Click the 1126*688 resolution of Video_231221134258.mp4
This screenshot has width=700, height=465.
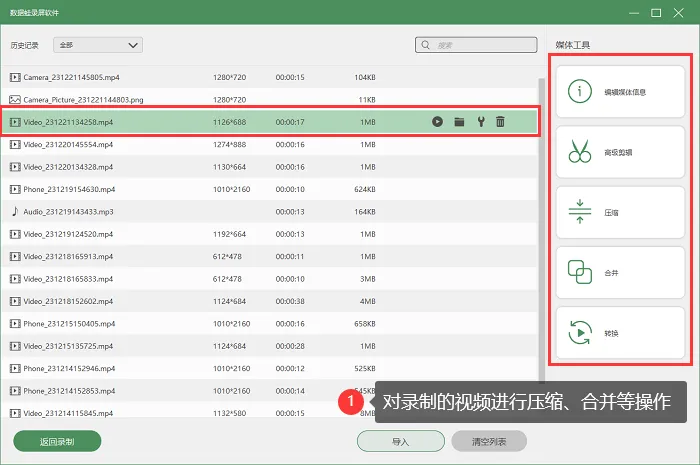[x=229, y=122]
